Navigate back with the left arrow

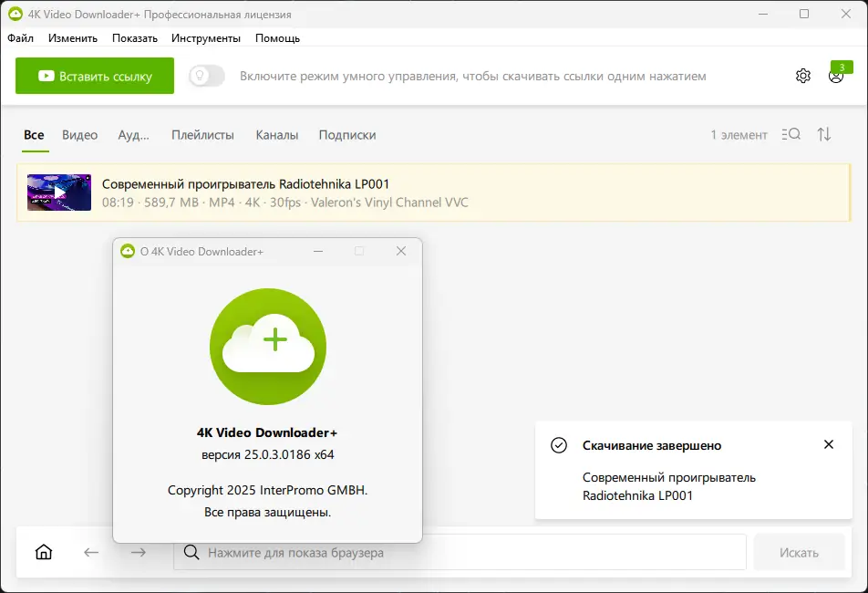tap(91, 552)
